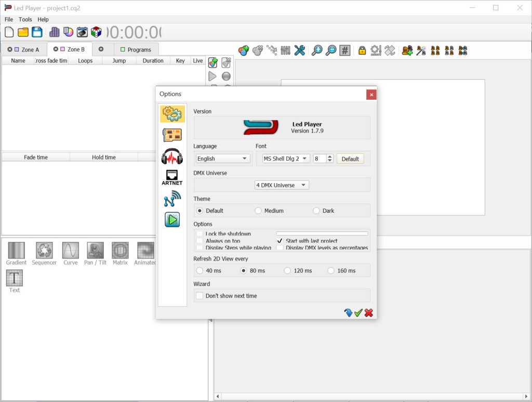Open green play settings icon in Options

coord(172,219)
